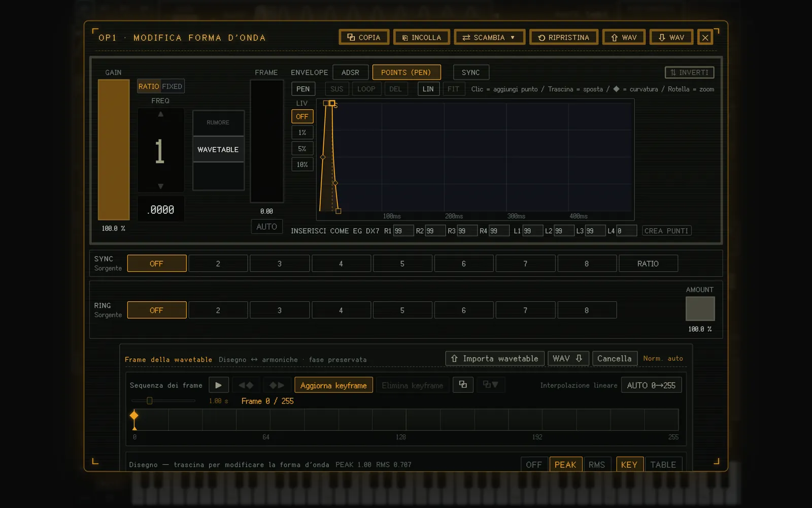Image resolution: width=812 pixels, height=508 pixels.
Task: Click the AUTO button under the FRAME meter
Action: (x=266, y=227)
